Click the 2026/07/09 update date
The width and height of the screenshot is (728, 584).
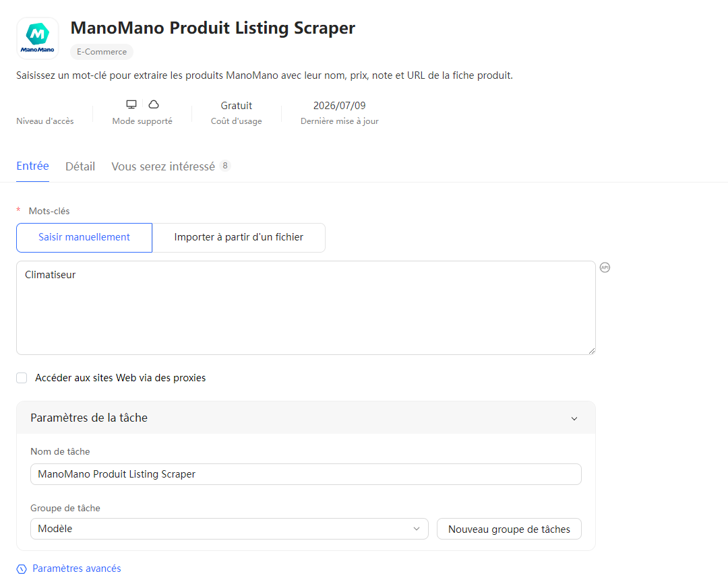click(x=339, y=106)
